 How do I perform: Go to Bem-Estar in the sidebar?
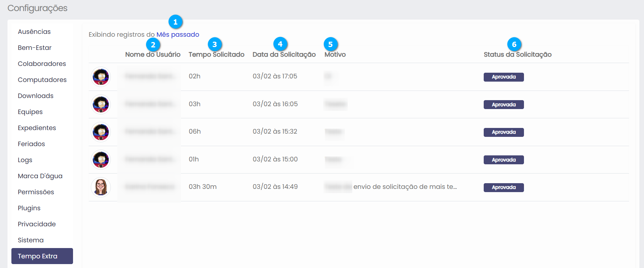click(x=35, y=48)
